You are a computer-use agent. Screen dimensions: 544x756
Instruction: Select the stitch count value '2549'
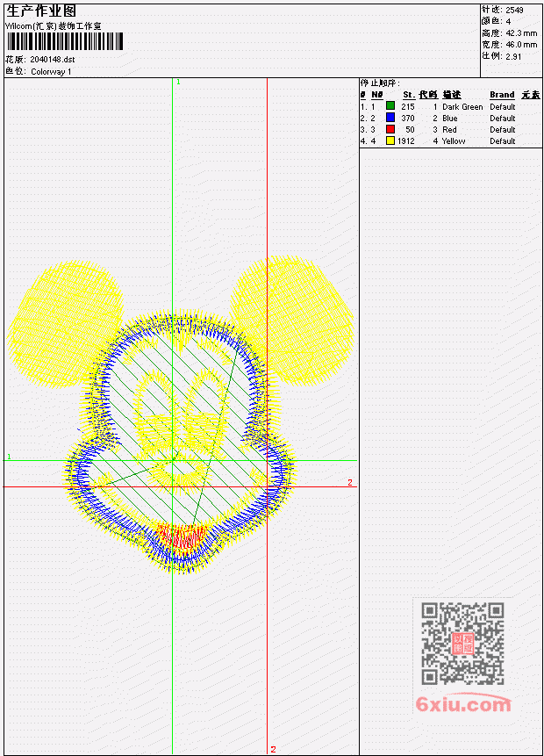click(515, 10)
